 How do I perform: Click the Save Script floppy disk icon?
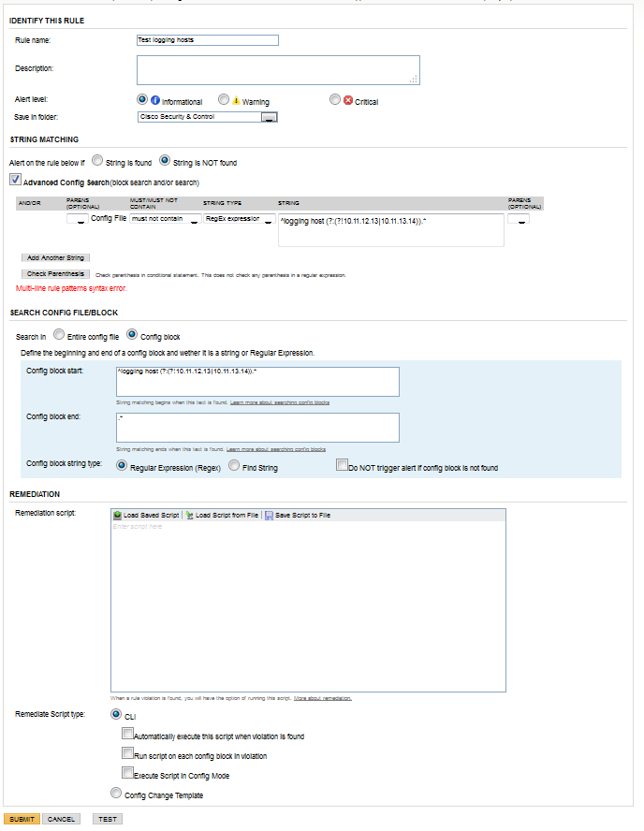pos(269,515)
